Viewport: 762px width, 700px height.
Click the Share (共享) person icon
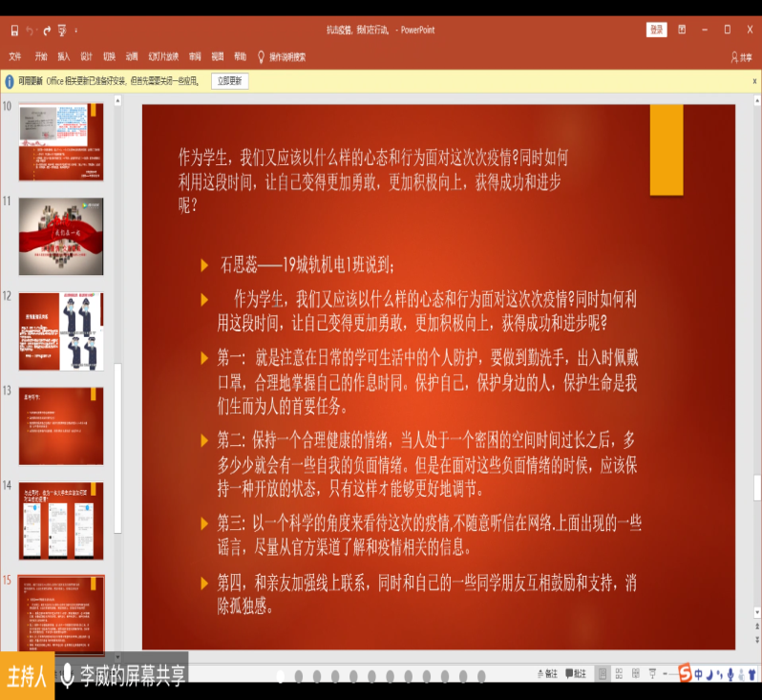point(734,57)
